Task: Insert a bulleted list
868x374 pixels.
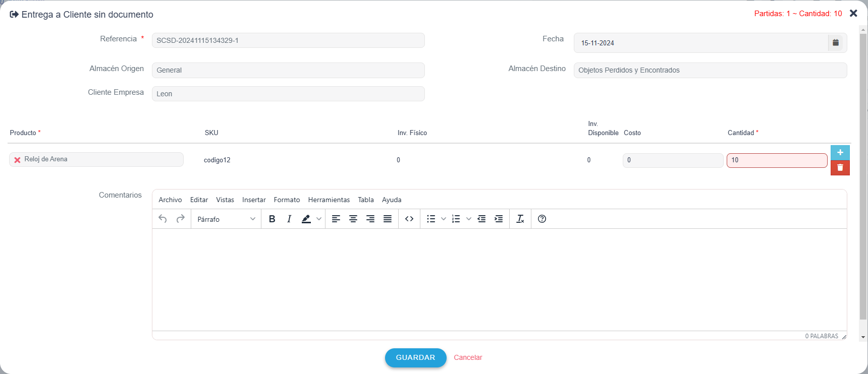Action: (431, 219)
